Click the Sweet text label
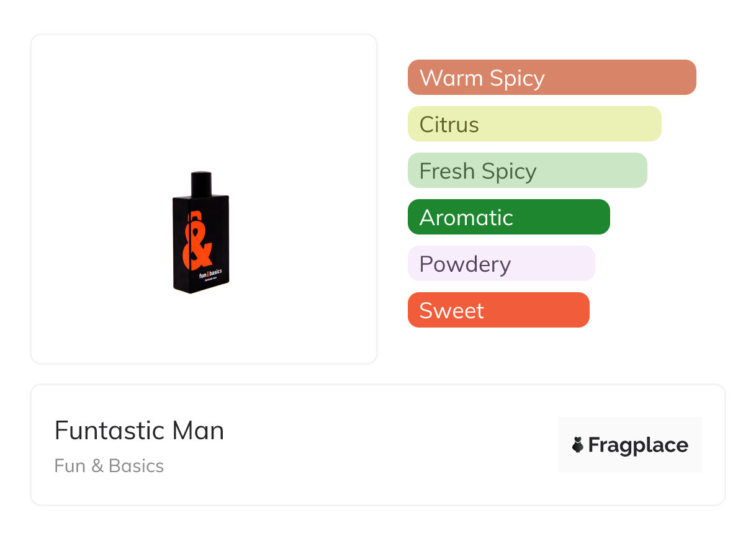This screenshot has width=756, height=536. [451, 311]
